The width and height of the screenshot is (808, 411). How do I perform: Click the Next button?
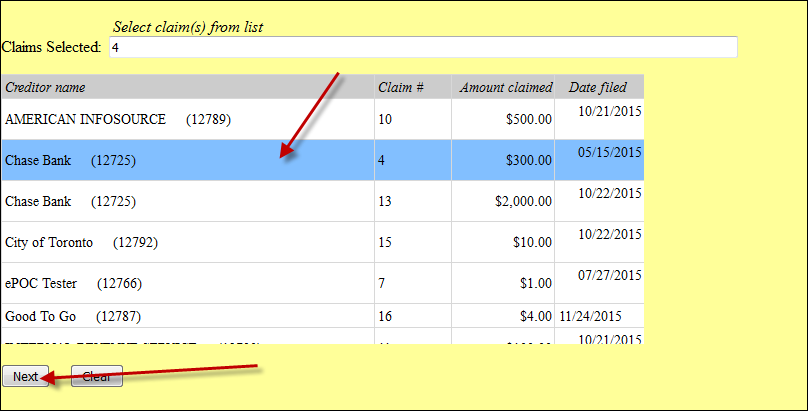(26, 376)
